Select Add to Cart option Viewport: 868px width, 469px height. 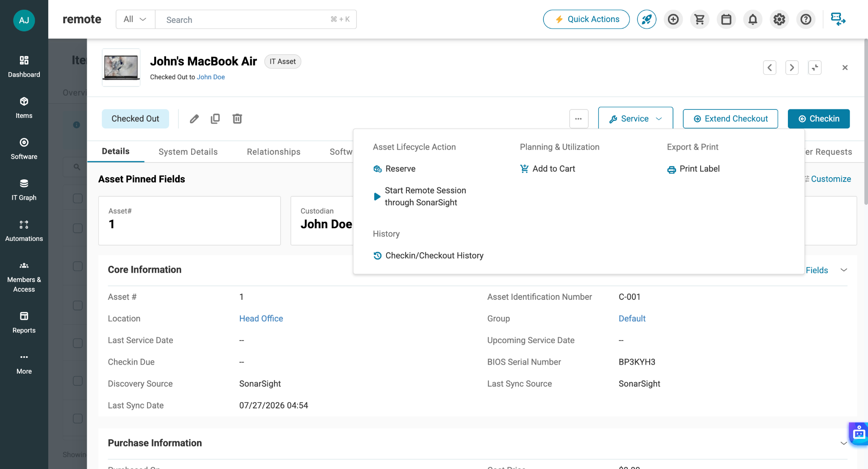(x=547, y=169)
